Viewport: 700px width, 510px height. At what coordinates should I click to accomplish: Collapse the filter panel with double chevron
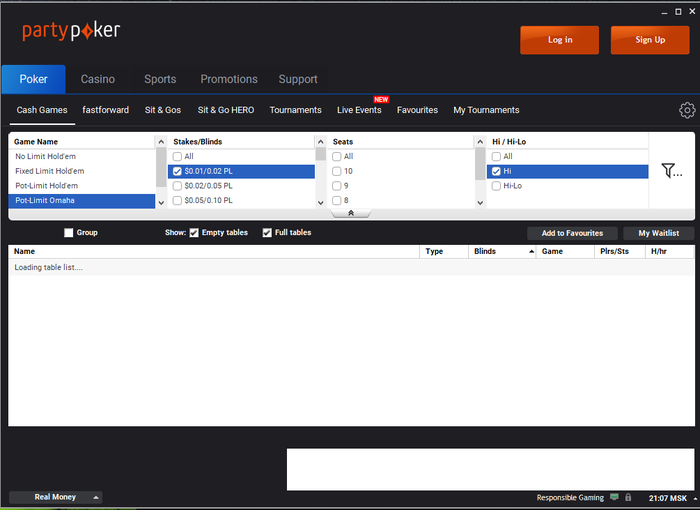pos(351,213)
